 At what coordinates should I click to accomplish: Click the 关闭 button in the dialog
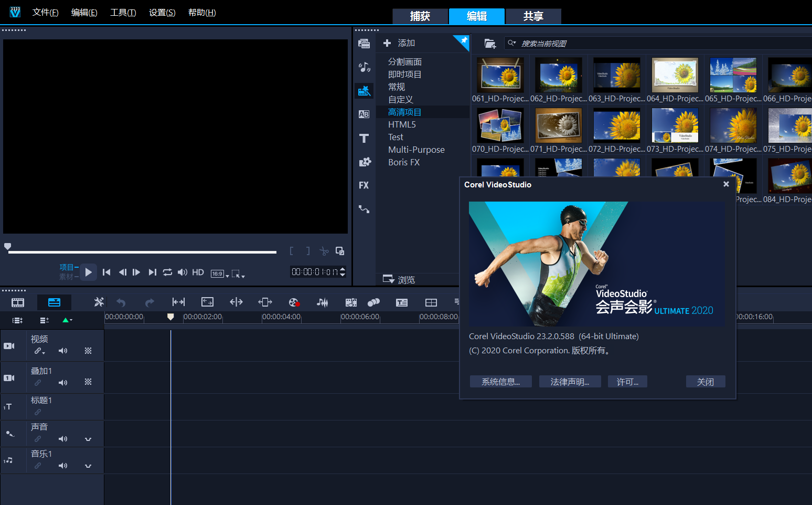[706, 382]
